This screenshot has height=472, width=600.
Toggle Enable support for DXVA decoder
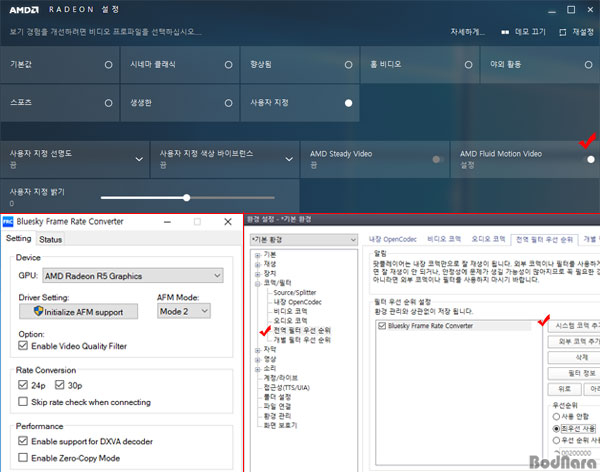coord(23,441)
